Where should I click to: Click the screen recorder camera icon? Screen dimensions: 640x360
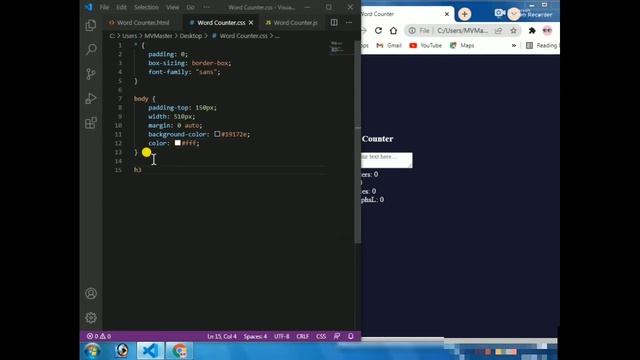(x=500, y=13)
